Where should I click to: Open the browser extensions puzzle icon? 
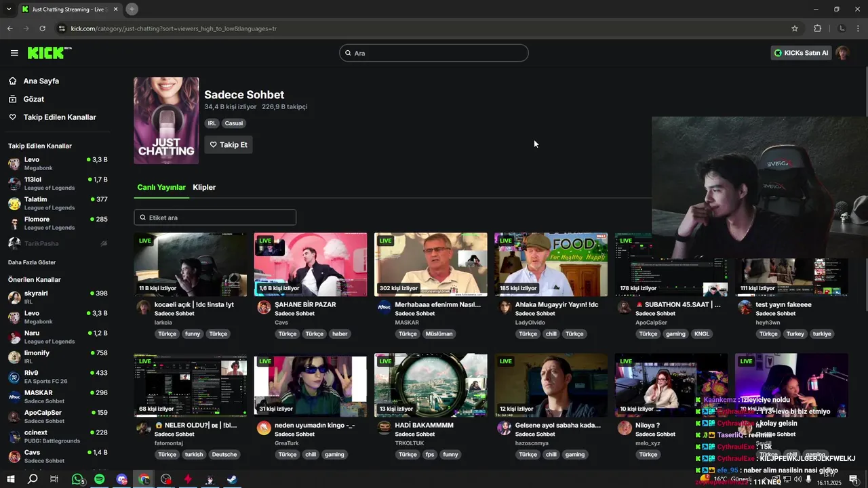click(x=817, y=28)
